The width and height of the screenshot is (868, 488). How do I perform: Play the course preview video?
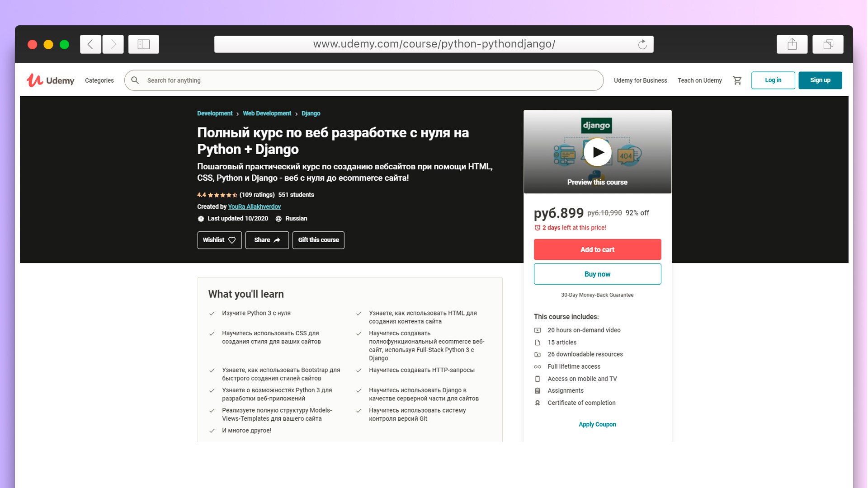pos(598,152)
